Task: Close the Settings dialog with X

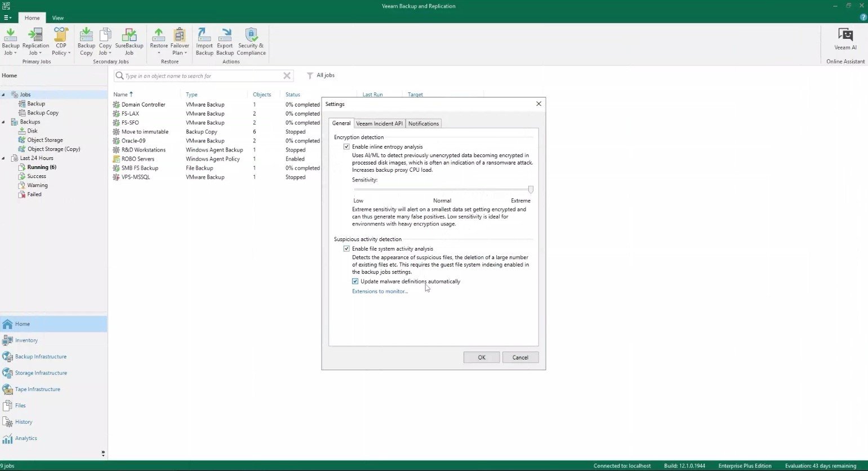Action: click(x=538, y=104)
